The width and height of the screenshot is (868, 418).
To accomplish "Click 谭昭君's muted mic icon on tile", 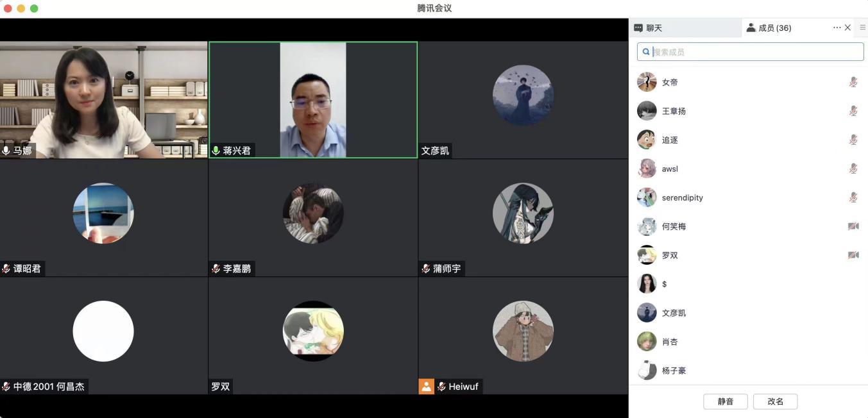I will [6, 269].
